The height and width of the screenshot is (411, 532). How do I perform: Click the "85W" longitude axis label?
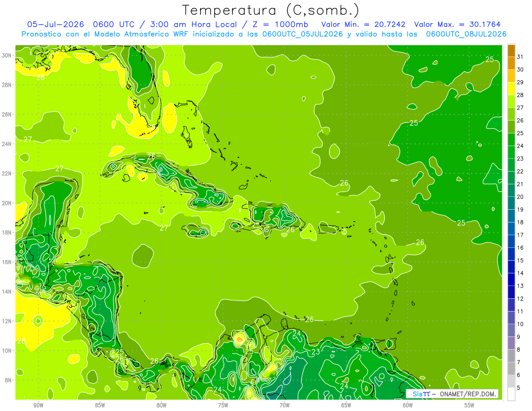click(x=100, y=405)
